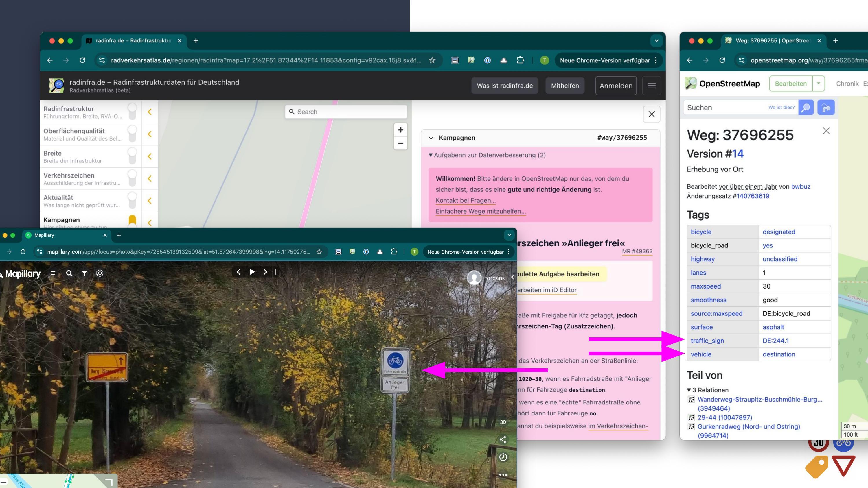Viewport: 868px width, 488px height.
Task: Open the Bearbeiten dropdown arrow in OSM
Action: click(x=819, y=84)
